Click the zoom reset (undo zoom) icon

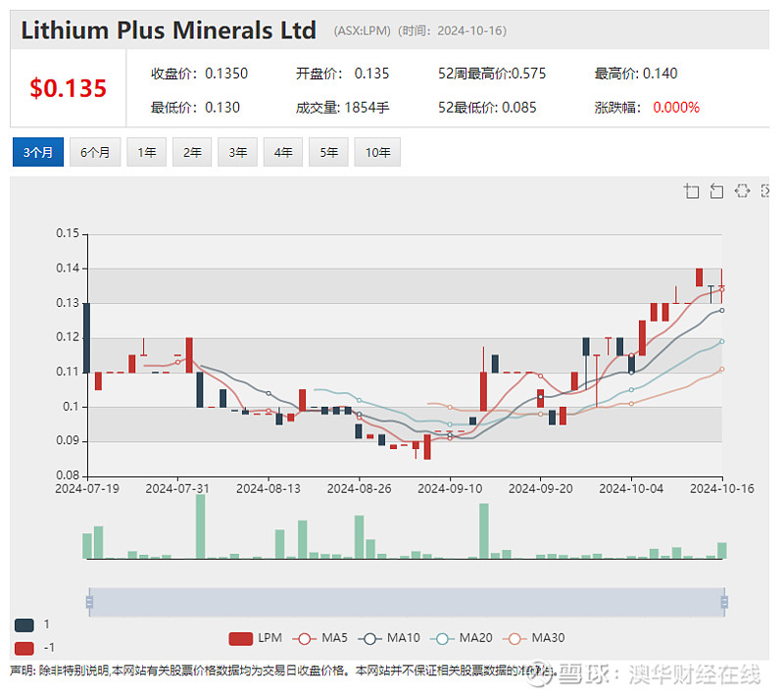click(x=716, y=191)
